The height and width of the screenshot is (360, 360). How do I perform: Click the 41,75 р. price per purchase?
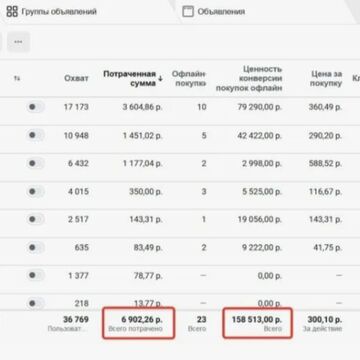pos(328,248)
